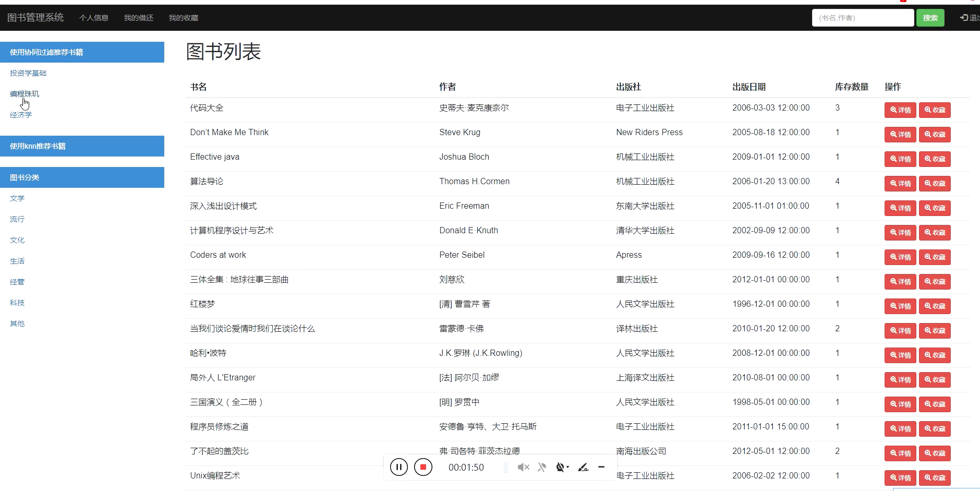Click 收藏 for 三国演义
The image size is (980, 491).
point(935,404)
